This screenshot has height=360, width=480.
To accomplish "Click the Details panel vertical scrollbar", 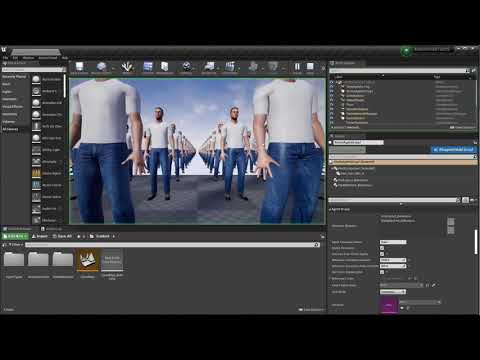I will 476,242.
